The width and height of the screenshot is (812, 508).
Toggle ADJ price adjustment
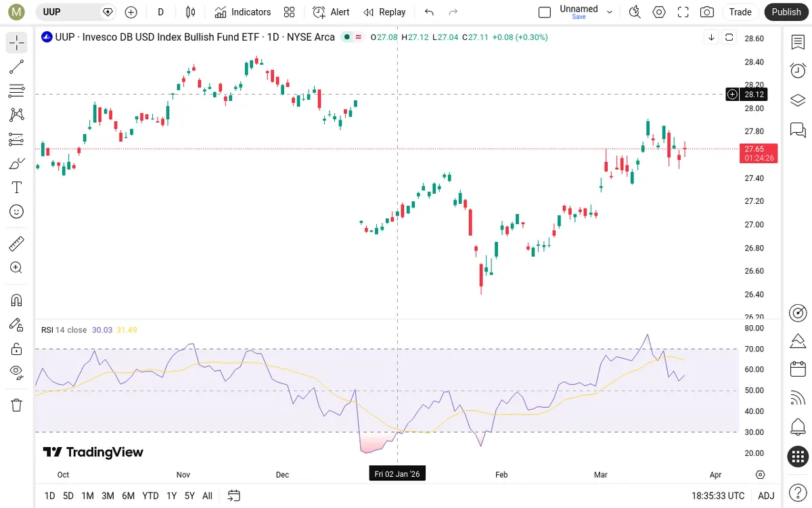click(x=766, y=496)
